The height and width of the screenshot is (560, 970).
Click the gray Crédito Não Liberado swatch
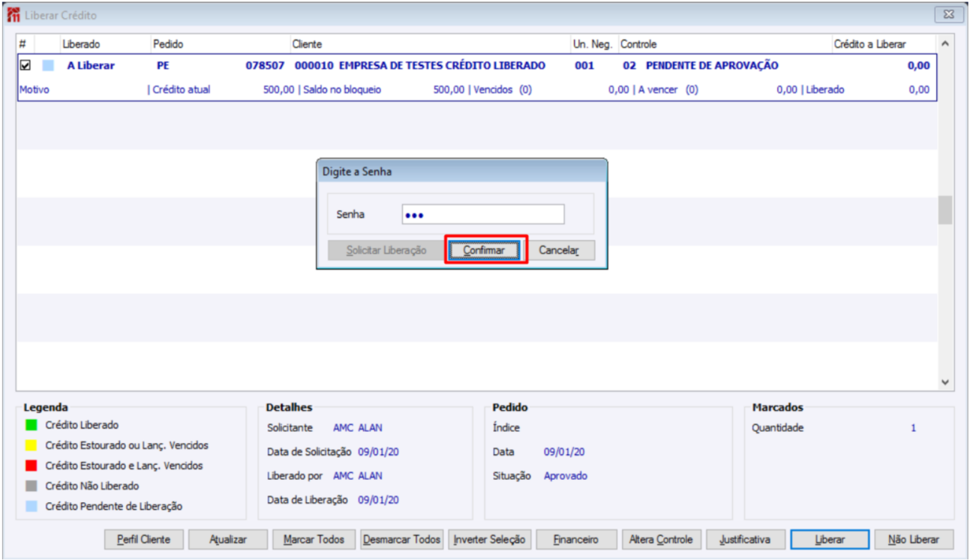point(31,486)
